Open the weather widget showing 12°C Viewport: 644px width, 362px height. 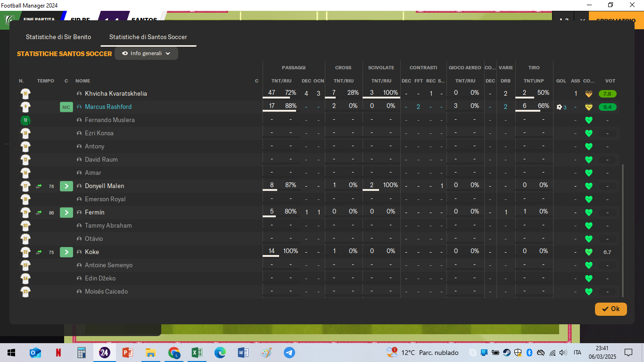pos(422,353)
